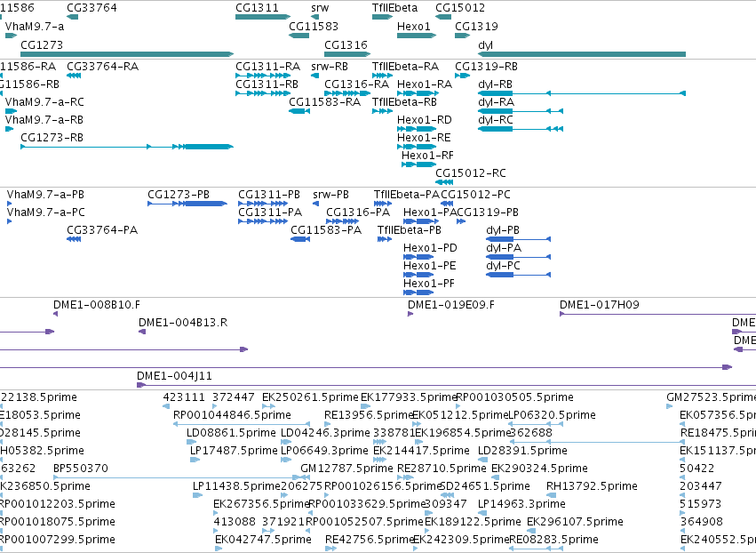
Task: Select the SD24651.5prime EST label
Action: [x=485, y=486]
